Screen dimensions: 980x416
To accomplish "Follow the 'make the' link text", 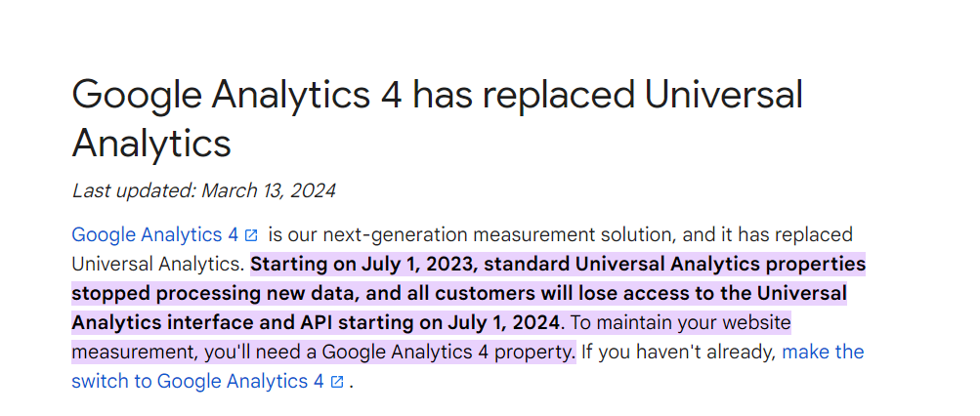I will [823, 352].
